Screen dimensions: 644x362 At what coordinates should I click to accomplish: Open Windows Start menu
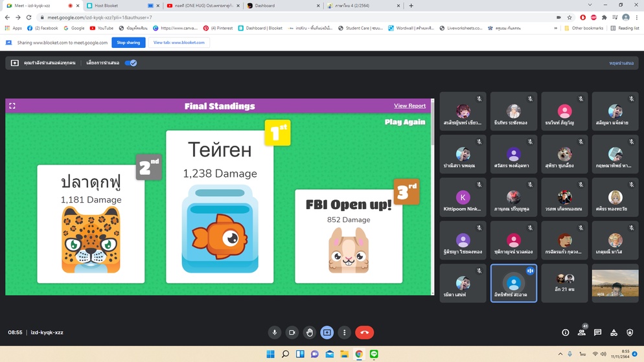pyautogui.click(x=270, y=354)
